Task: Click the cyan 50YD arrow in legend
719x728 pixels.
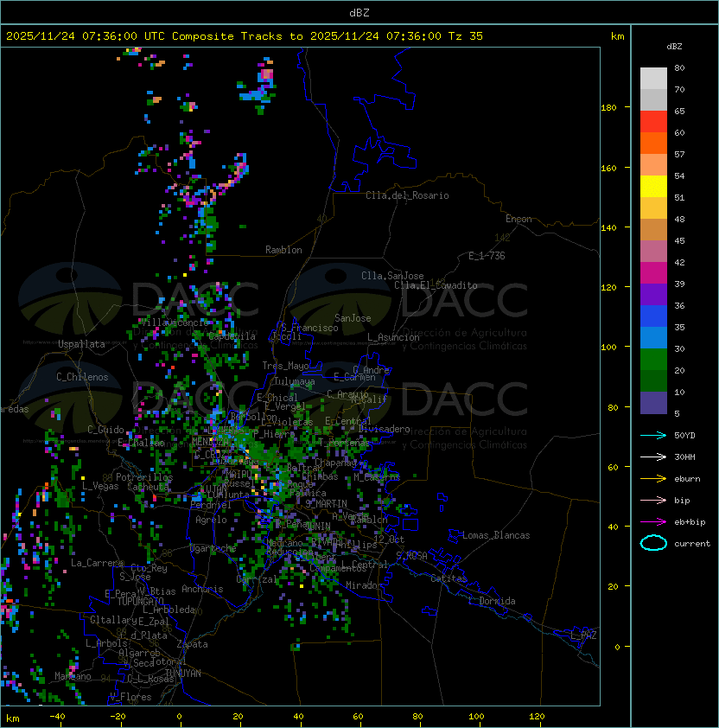Action: tap(653, 435)
